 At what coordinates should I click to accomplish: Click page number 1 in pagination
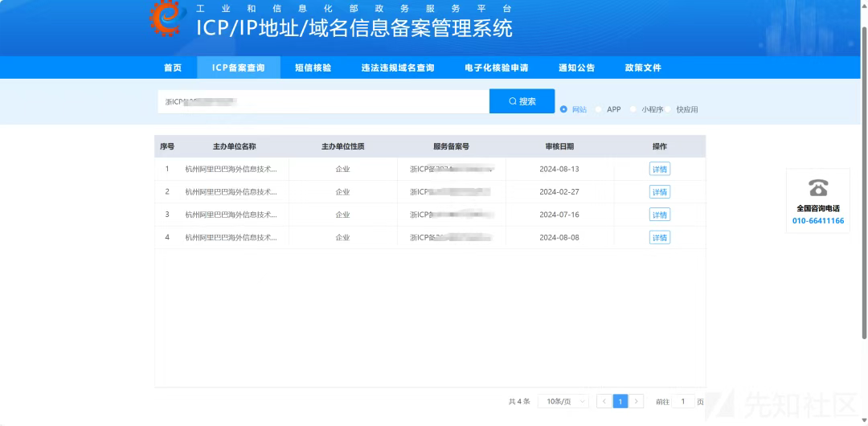(620, 401)
